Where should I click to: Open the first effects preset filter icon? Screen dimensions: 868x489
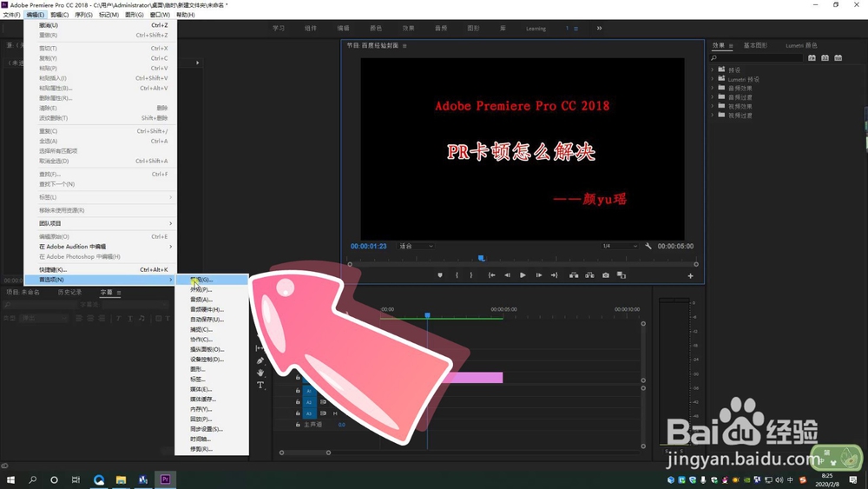coord(812,57)
